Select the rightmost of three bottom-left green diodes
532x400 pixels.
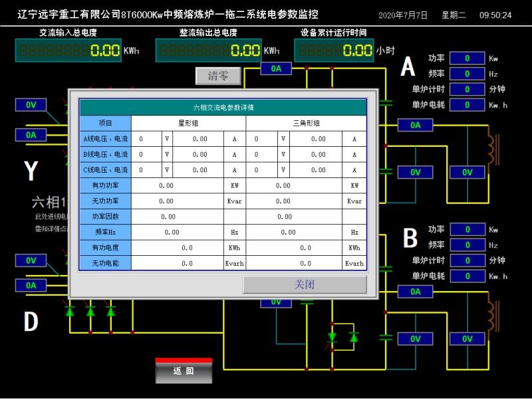(x=111, y=310)
